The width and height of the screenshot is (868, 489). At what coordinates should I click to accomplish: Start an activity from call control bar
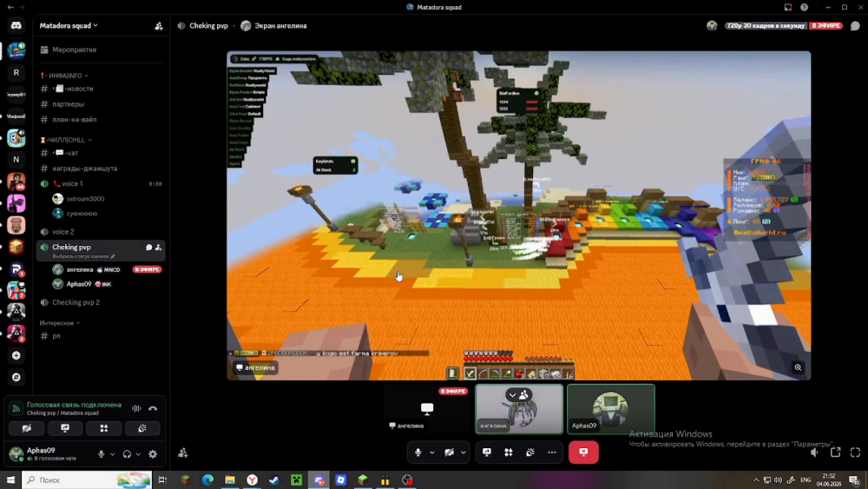508,453
